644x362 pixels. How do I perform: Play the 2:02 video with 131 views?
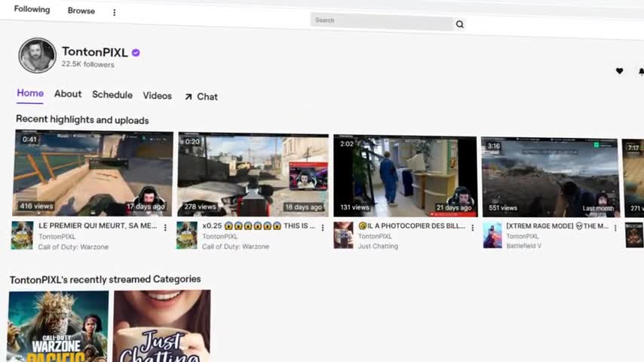406,176
